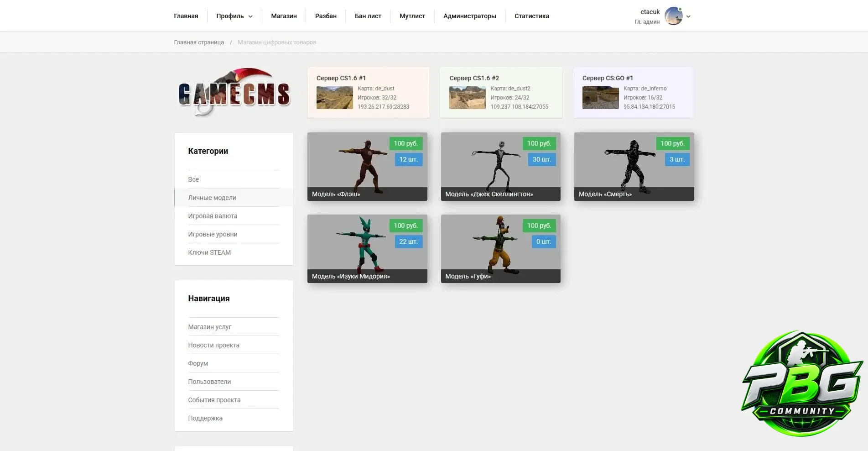Open the Мутлист page
Screen dimensions: 868x451
412,16
